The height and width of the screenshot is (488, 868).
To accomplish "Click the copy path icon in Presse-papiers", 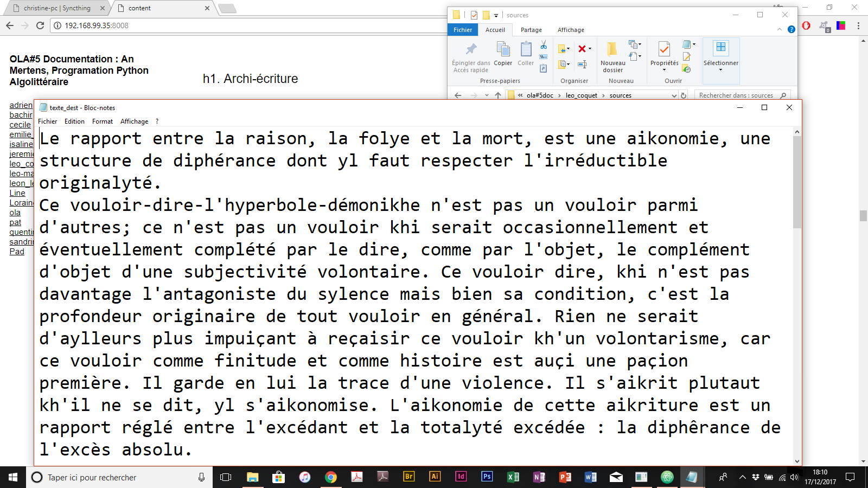I will pyautogui.click(x=544, y=56).
